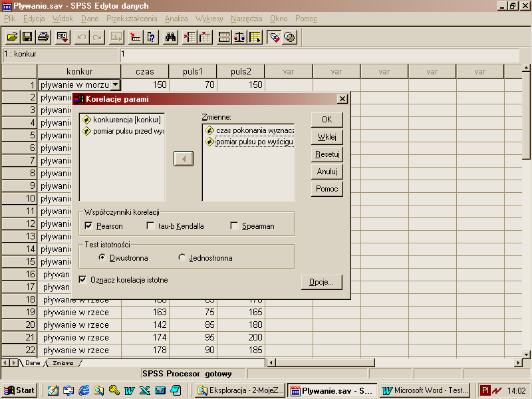This screenshot has height=399, width=532.
Task: Open the dropdown in the konkur cell
Action: coord(115,84)
